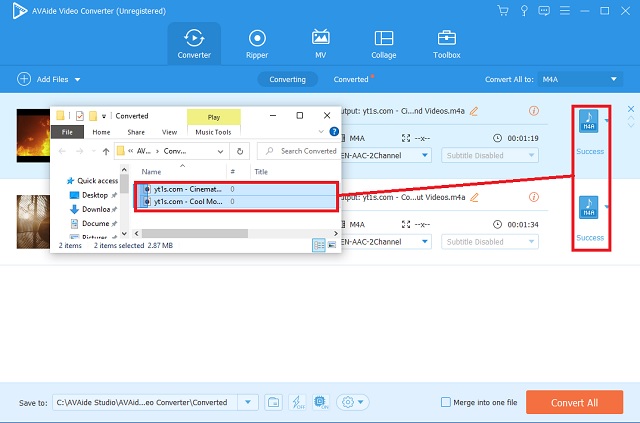Click the Play contextual tab in Explorer
The image size is (640, 423).
(x=213, y=117)
